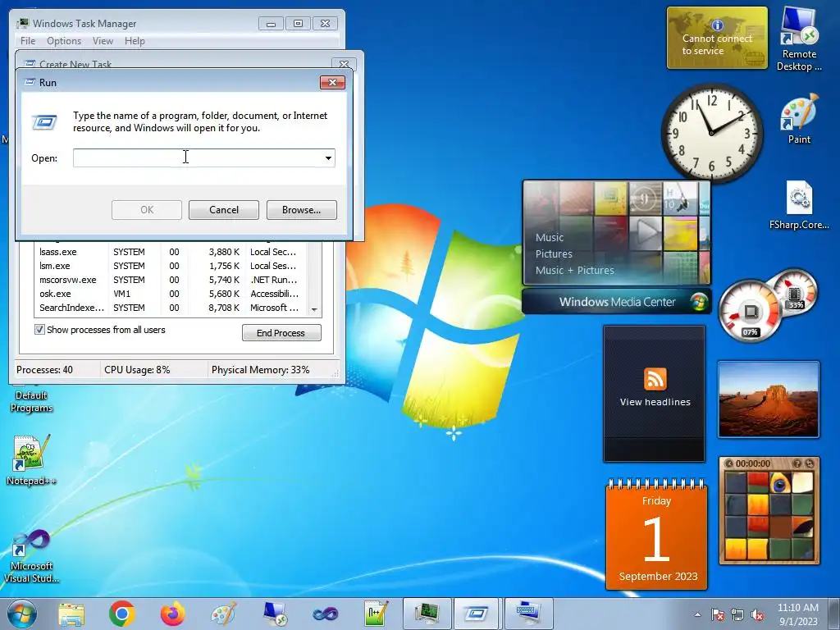Click Action Center flag tray icon

click(x=717, y=614)
